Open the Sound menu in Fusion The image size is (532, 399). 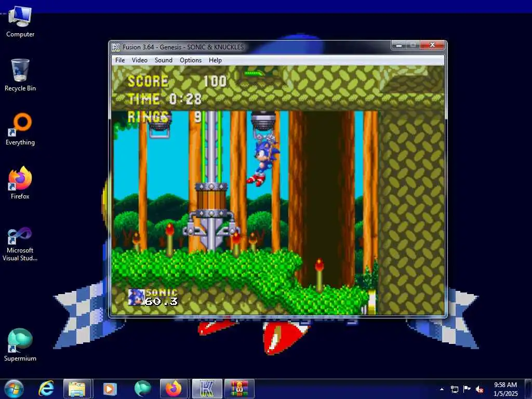pyautogui.click(x=164, y=60)
